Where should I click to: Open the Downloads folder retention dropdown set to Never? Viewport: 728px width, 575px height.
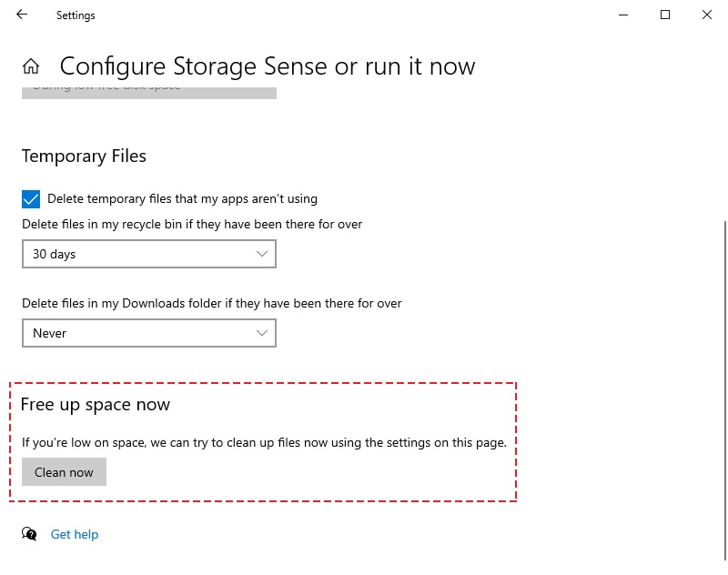148,333
